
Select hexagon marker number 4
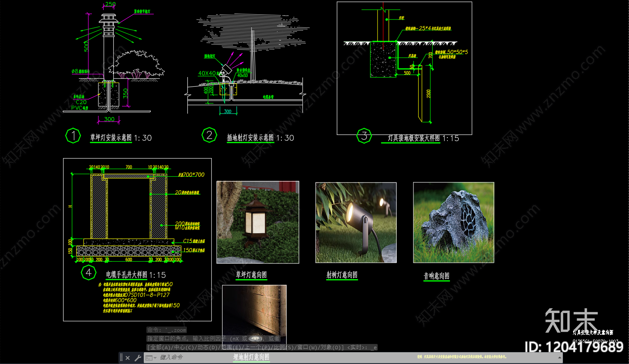[88, 273]
